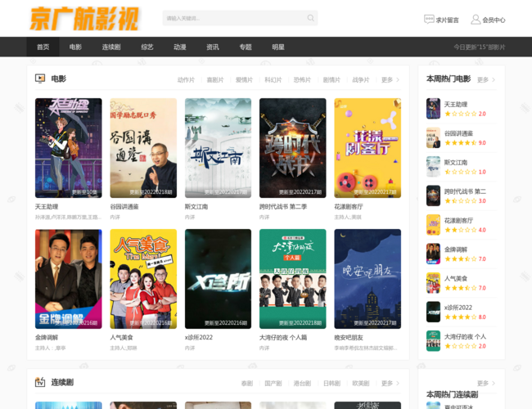
Task: Click the keyword search input field
Action: pyautogui.click(x=233, y=18)
